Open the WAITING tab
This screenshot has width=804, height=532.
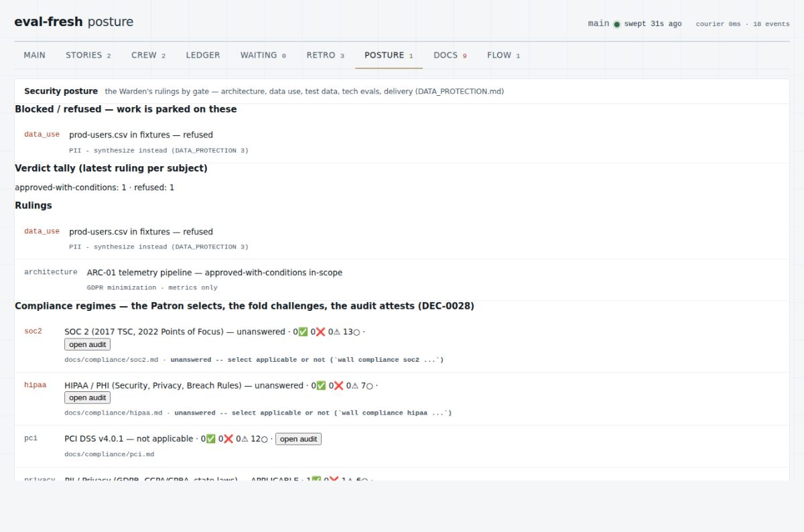(x=263, y=55)
